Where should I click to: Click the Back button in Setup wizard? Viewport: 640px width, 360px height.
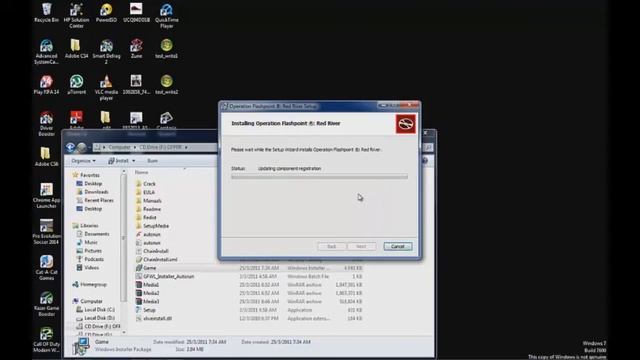pos(331,246)
